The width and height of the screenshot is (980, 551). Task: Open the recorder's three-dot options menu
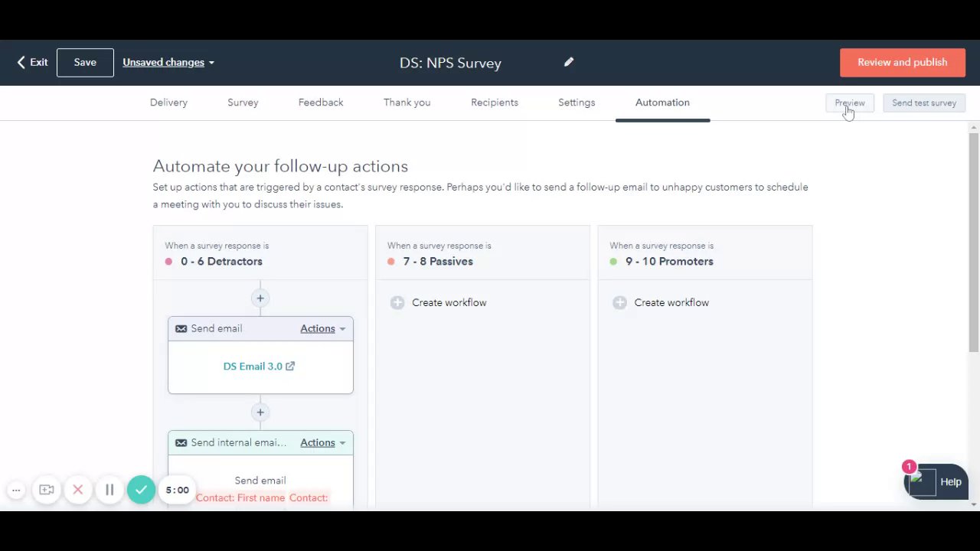point(16,490)
